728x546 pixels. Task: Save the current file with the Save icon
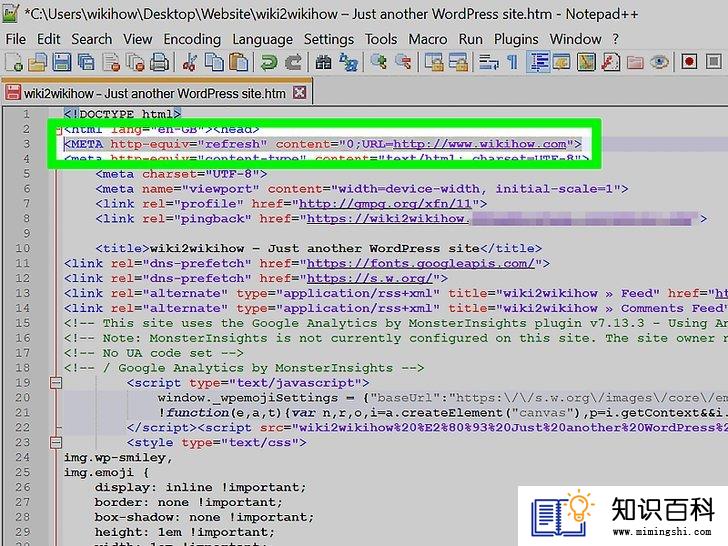point(62,62)
